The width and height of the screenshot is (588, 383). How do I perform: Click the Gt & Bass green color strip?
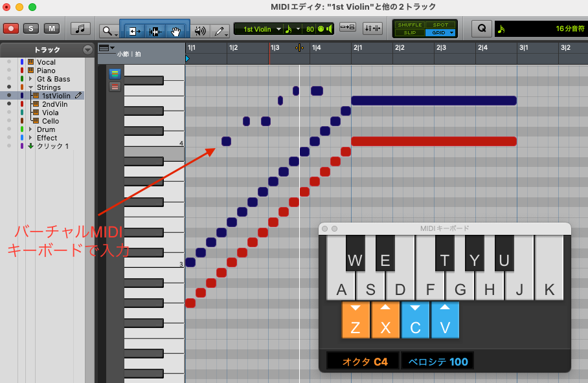coord(22,79)
